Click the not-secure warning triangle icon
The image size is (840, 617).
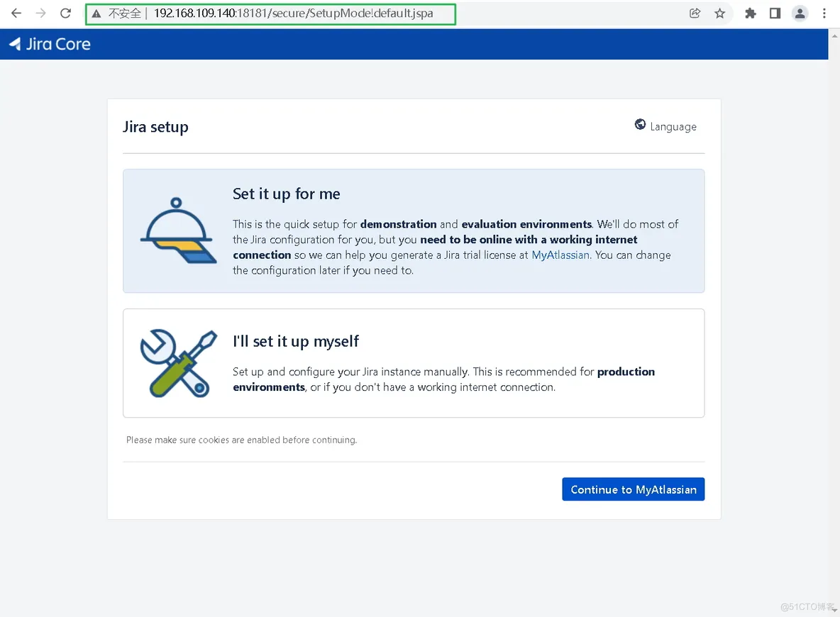(96, 14)
